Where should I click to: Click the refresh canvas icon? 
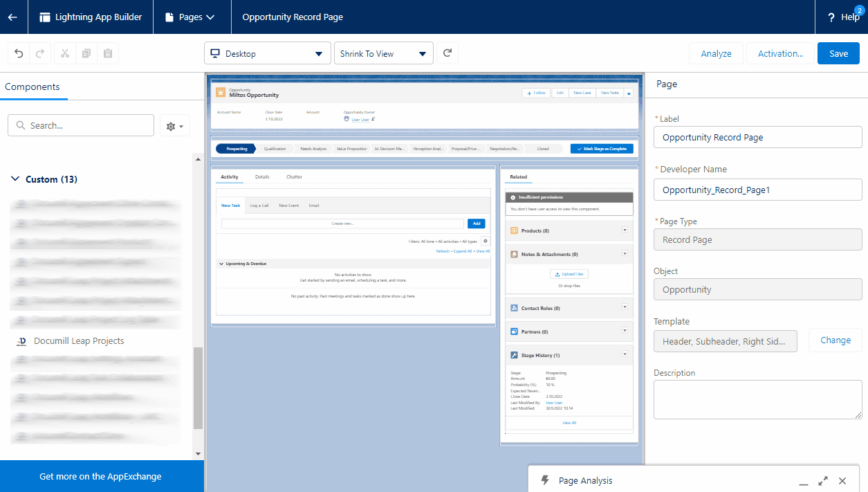(x=447, y=53)
